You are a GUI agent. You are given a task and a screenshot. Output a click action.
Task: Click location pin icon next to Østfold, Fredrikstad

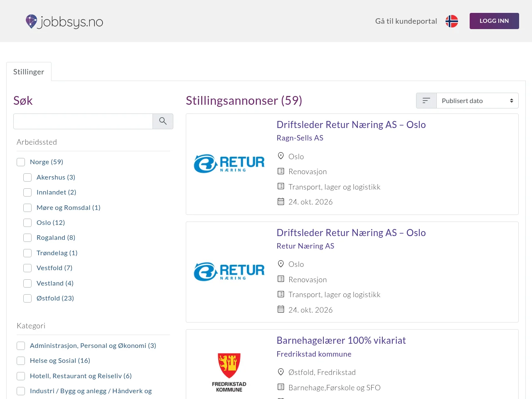(281, 372)
